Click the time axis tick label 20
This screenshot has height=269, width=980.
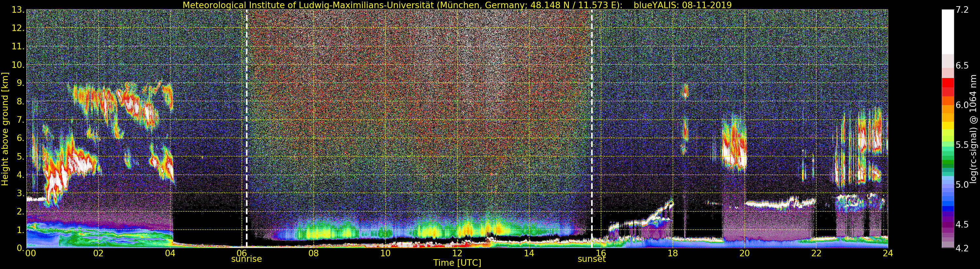pyautogui.click(x=744, y=253)
